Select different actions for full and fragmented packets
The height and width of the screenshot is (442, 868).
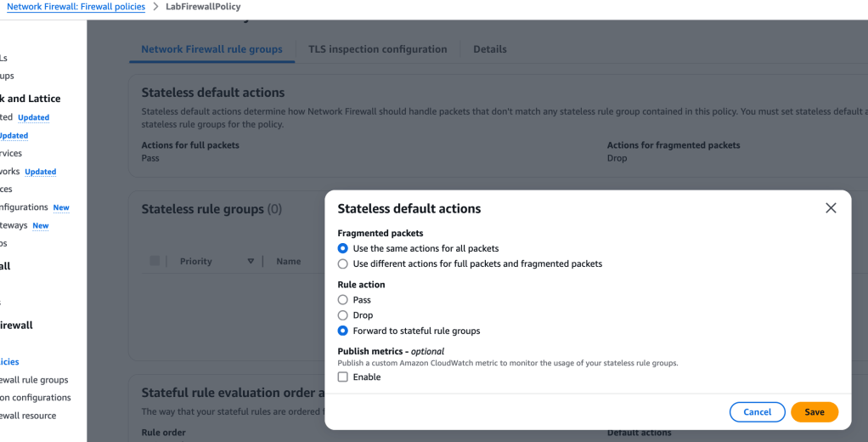point(343,263)
